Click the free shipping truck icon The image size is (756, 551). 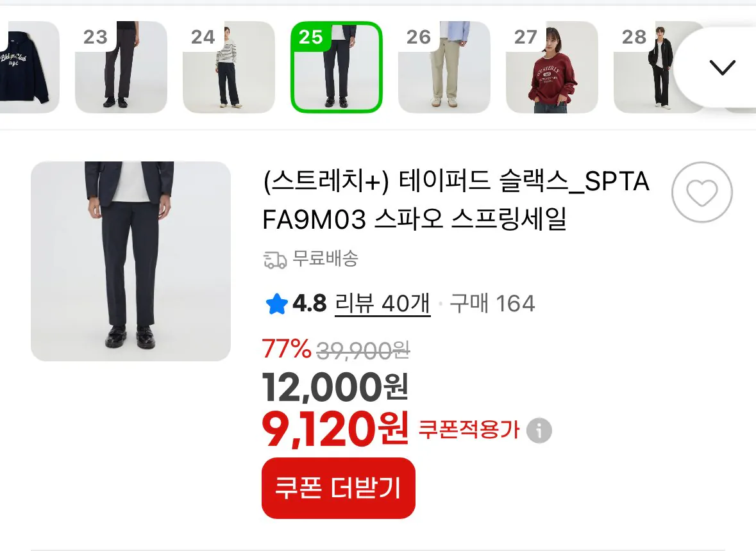(275, 260)
